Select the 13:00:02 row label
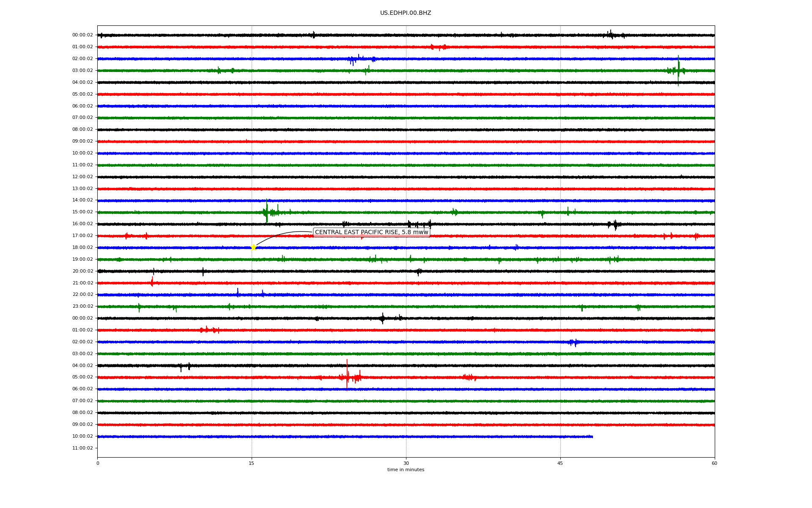The image size is (812, 508). tap(82, 188)
